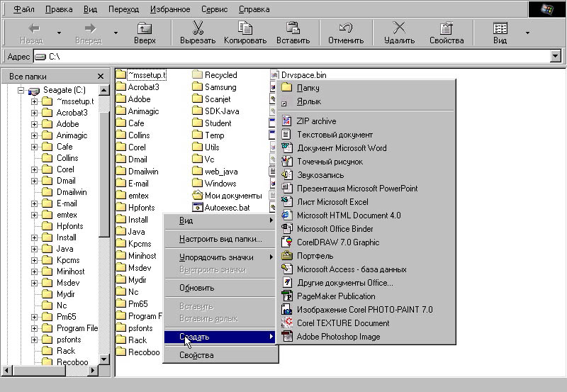The height and width of the screenshot is (392, 567).
Task: Create a new Текстовый документ
Action: tap(365, 135)
